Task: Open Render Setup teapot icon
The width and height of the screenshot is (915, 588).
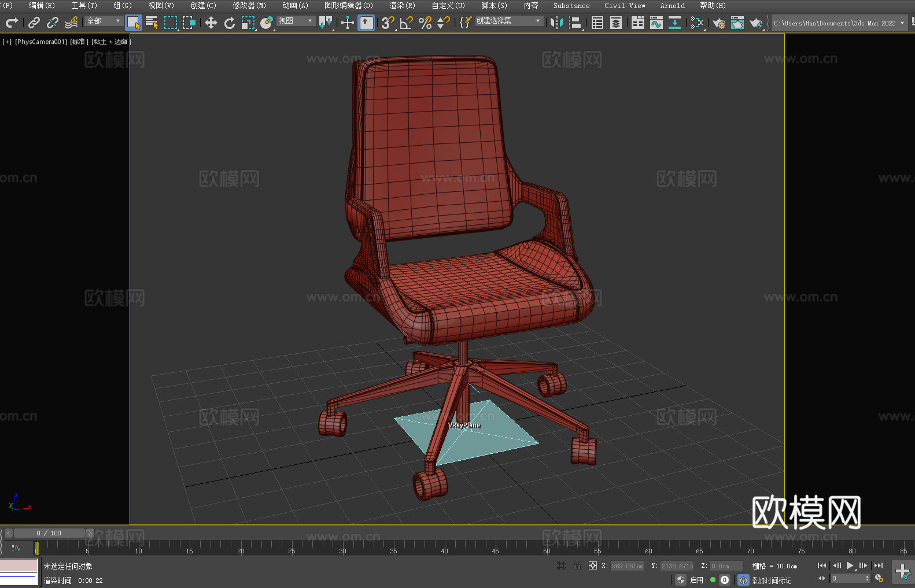Action: pos(719,23)
